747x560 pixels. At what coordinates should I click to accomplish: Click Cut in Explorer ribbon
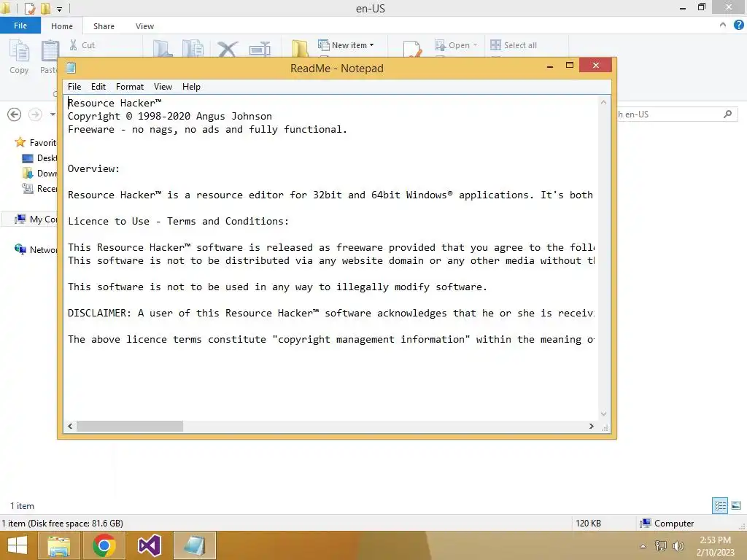82,45
